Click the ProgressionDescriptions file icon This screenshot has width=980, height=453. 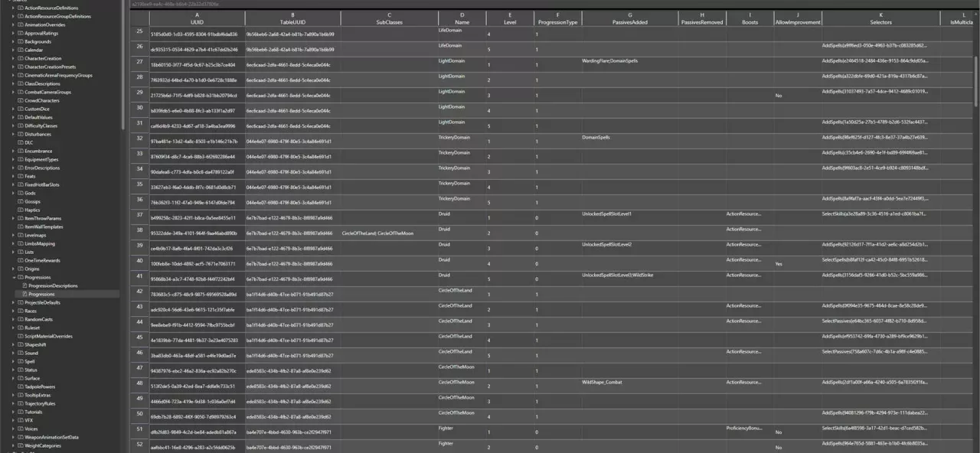(x=24, y=285)
